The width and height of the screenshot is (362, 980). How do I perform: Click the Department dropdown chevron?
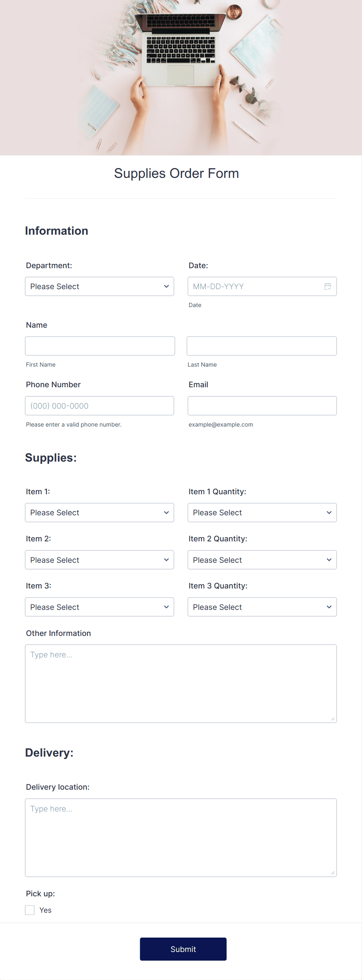[167, 286]
